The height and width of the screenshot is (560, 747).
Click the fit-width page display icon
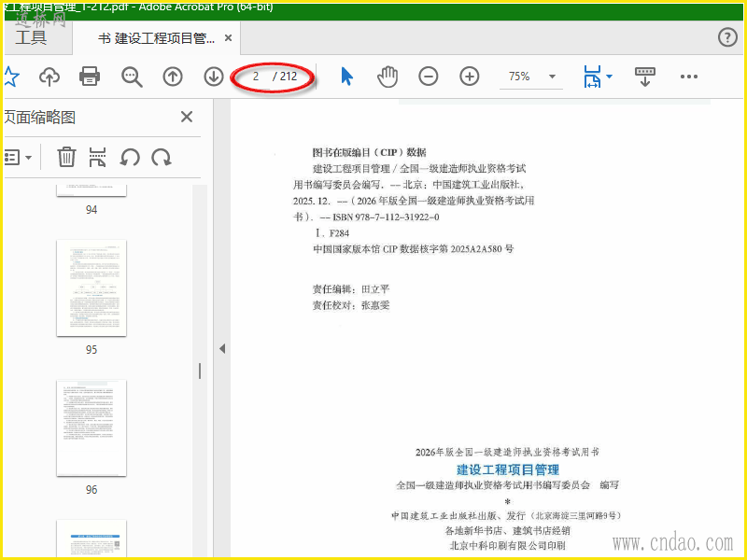pyautogui.click(x=592, y=77)
